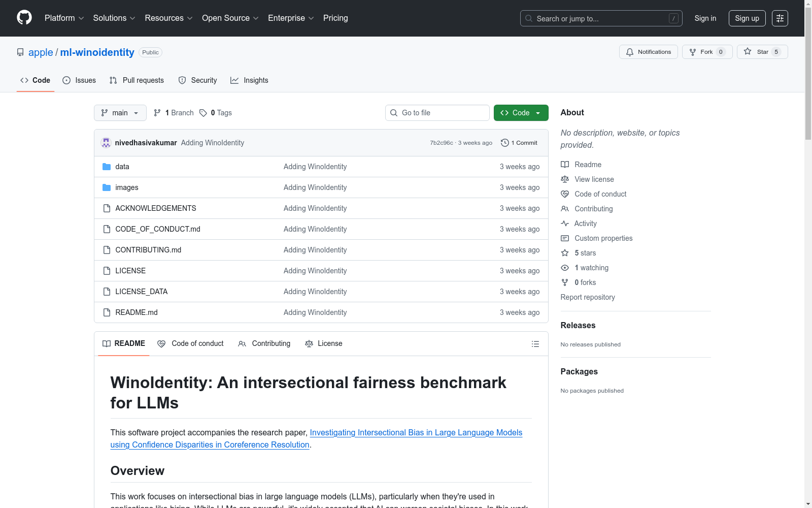This screenshot has width=812, height=508.
Task: Open the README outline list icon
Action: (x=535, y=344)
